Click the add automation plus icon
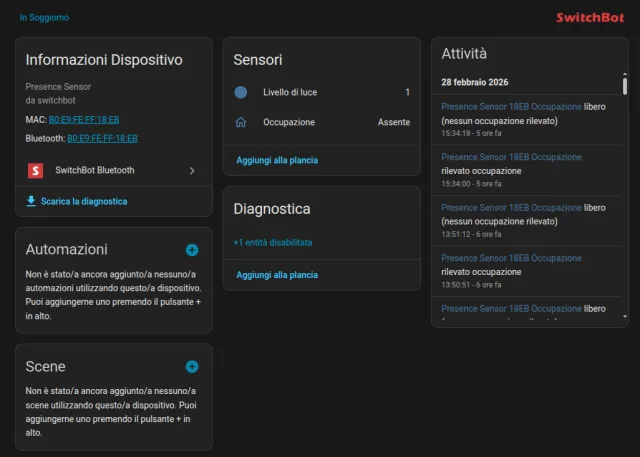Screen dimensions: 640x457 (192, 250)
